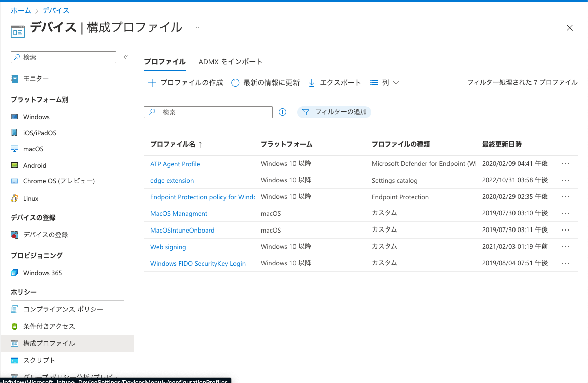
Task: Switch to the プロファイル tab
Action: point(165,62)
